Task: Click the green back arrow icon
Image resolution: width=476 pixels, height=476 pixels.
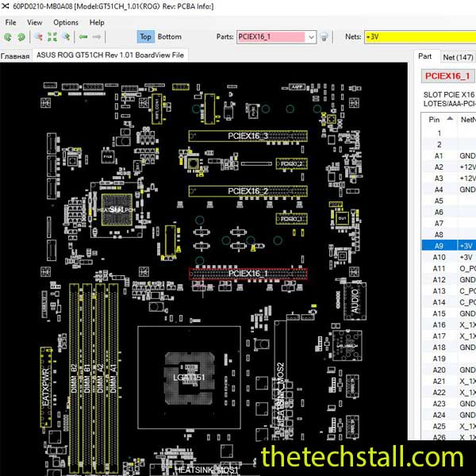Action: pos(83,36)
